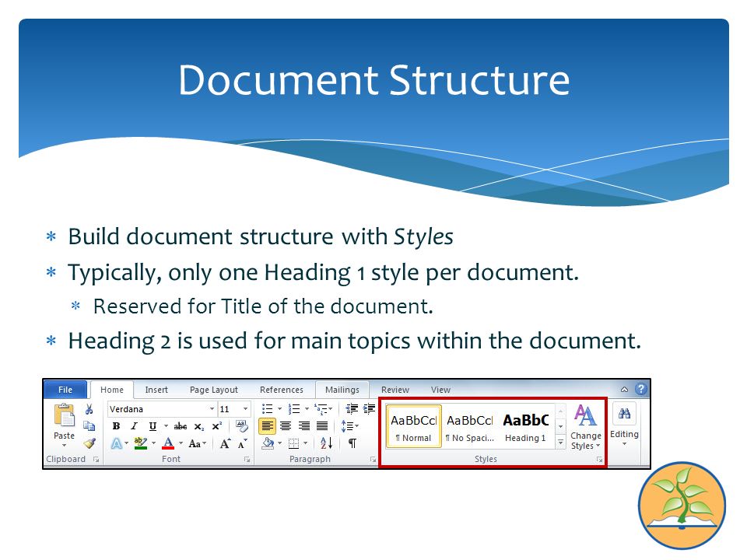Toggle Align Text Right
Image resolution: width=747 pixels, height=560 pixels.
(x=304, y=425)
